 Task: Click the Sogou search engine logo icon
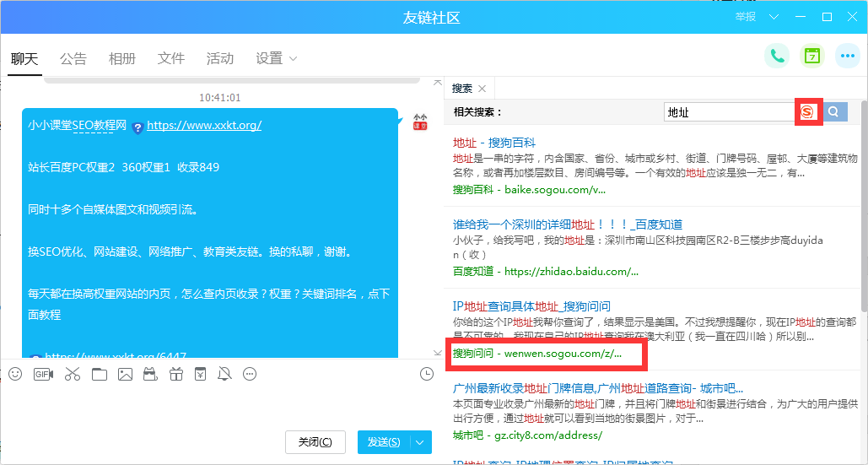tap(807, 112)
